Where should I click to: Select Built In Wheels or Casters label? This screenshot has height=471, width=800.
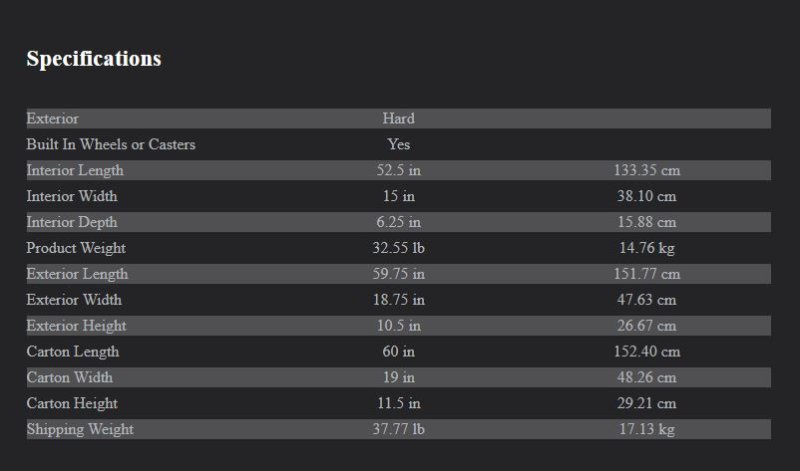pos(110,145)
